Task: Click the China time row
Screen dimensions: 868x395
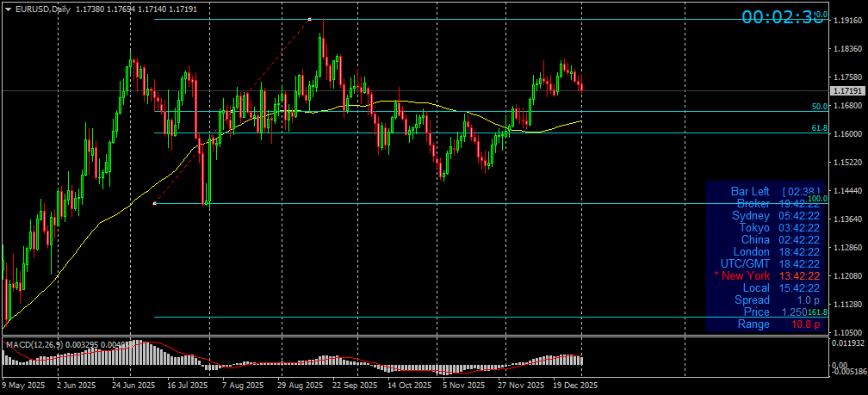Action: [x=780, y=239]
